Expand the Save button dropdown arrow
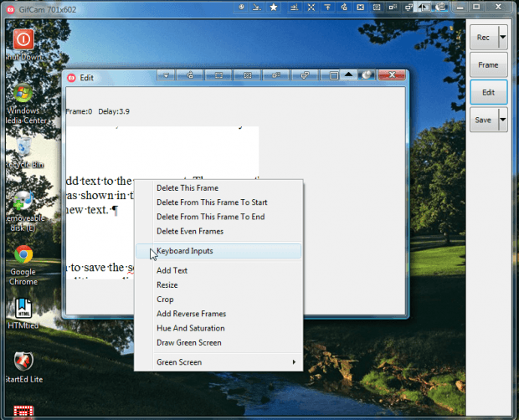 pyautogui.click(x=503, y=120)
